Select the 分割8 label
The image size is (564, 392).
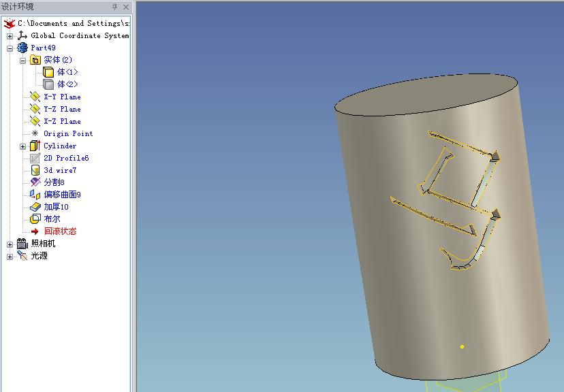pos(54,182)
